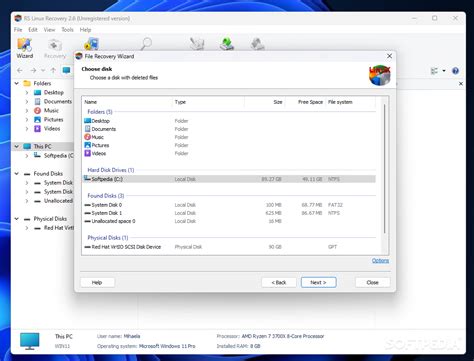The image size is (474, 361).
Task: Click the forward navigation arrow
Action: (33, 71)
